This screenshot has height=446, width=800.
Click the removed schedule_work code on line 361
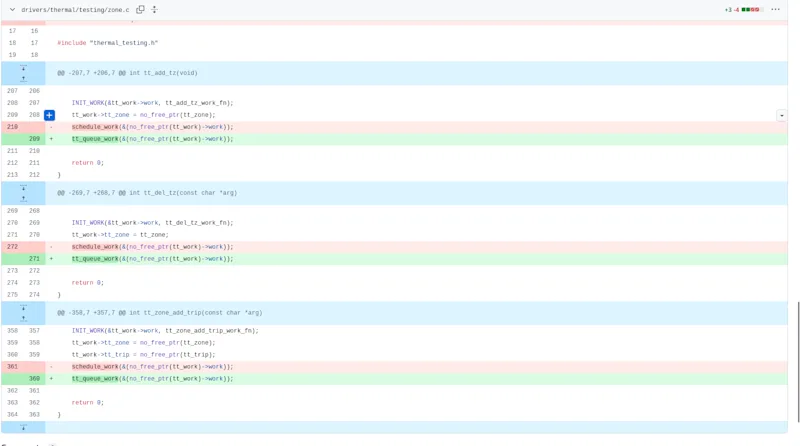tap(153, 367)
